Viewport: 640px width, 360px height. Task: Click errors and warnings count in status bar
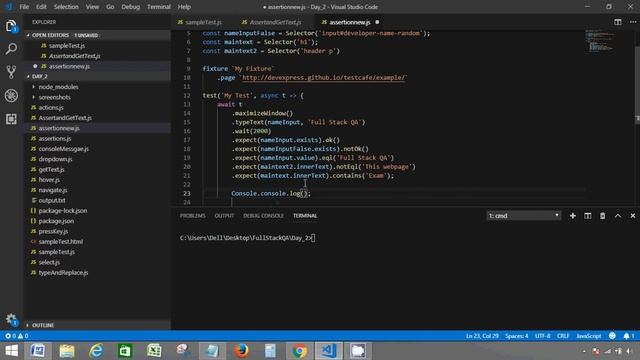point(16,336)
